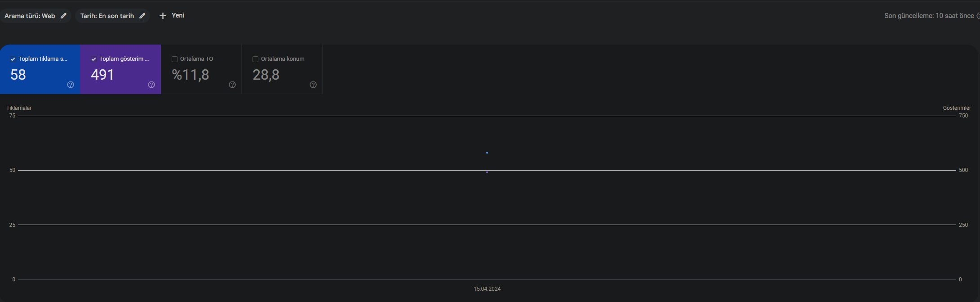The width and height of the screenshot is (980, 302).
Task: Click the plus icon beside Yeni
Action: pyautogui.click(x=163, y=16)
